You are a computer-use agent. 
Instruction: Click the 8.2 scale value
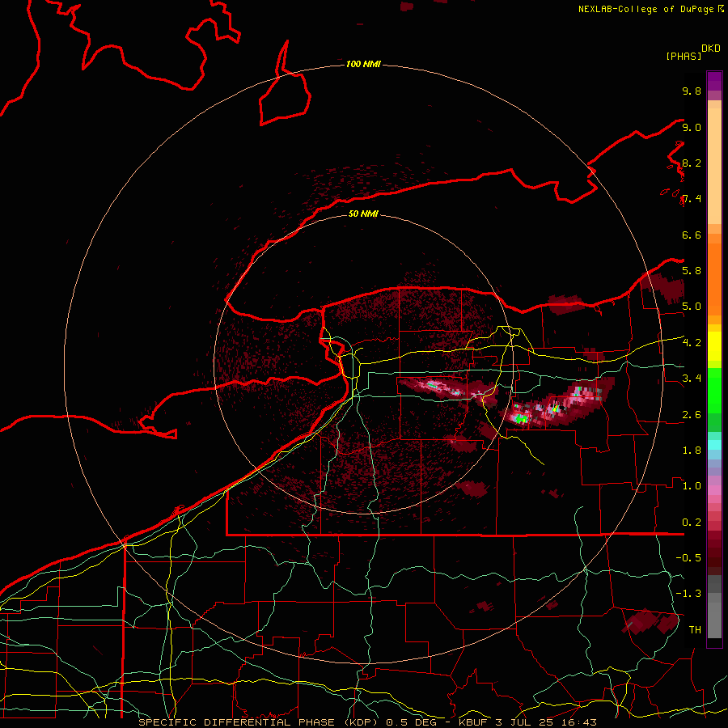(x=692, y=163)
